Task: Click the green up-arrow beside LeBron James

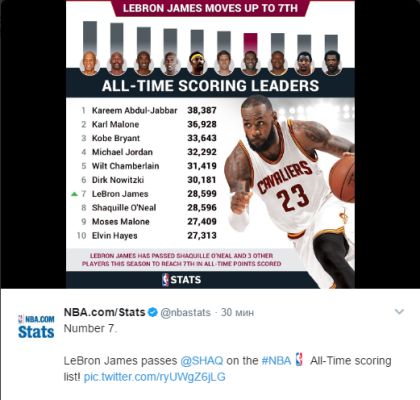Action: pyautogui.click(x=74, y=194)
